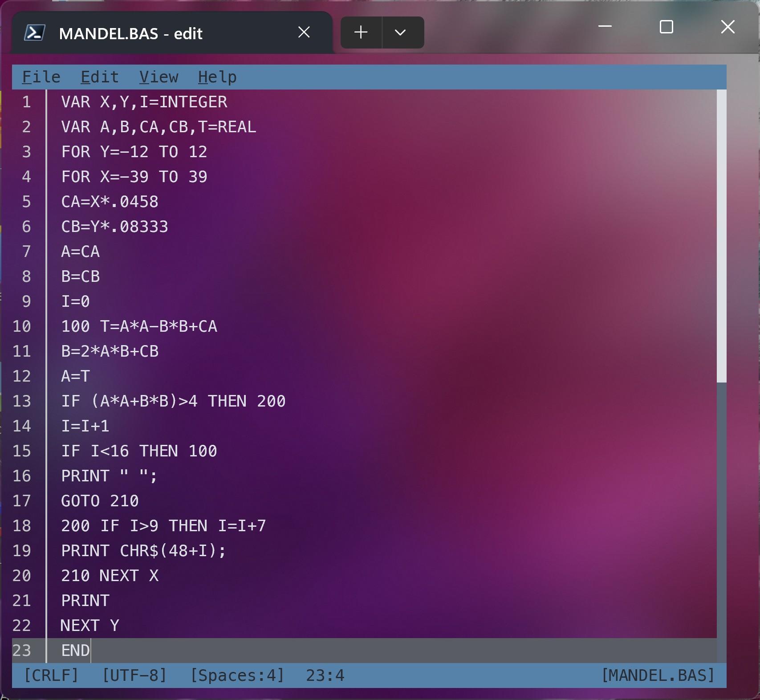This screenshot has height=700, width=760.
Task: Open indentation settings via [Spaces:4]
Action: tap(237, 675)
